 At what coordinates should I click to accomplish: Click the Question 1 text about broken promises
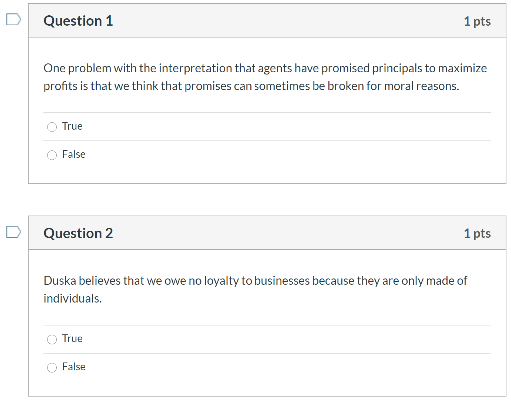(264, 77)
